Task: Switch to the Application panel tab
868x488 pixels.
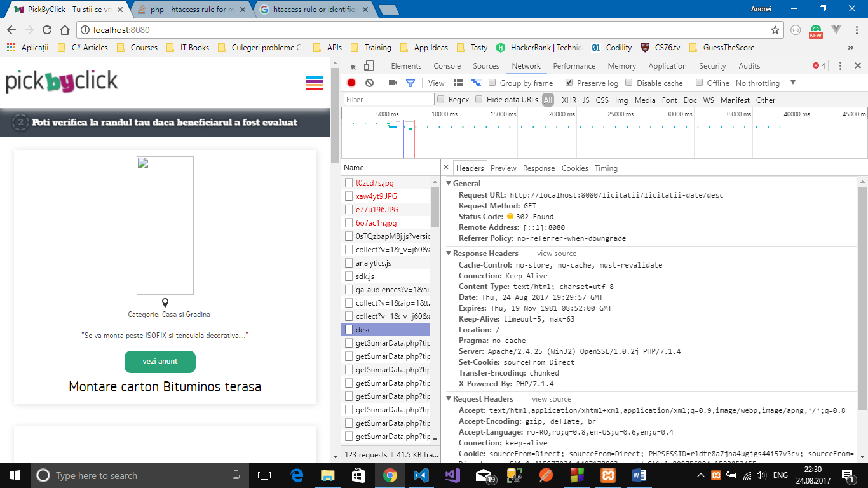Action: [667, 66]
